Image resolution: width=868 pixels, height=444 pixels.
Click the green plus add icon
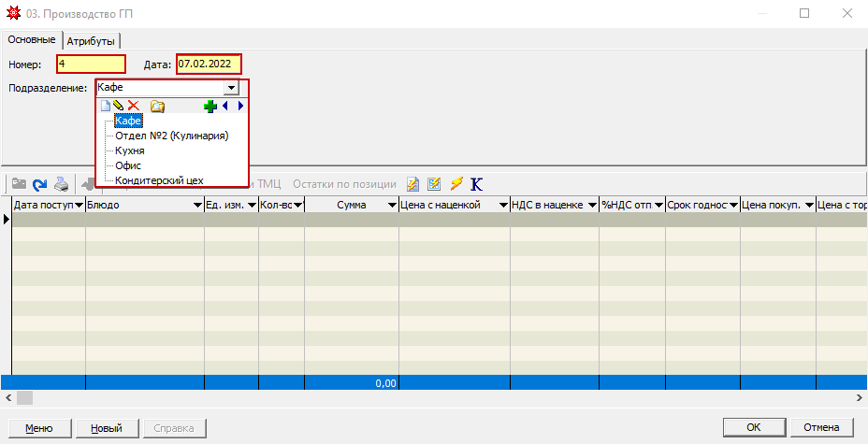point(210,107)
